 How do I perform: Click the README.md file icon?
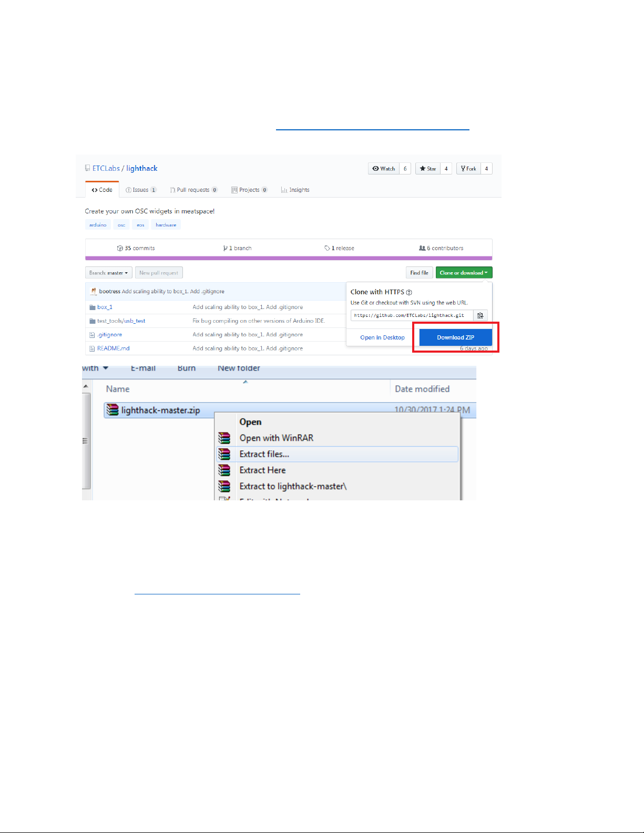click(92, 348)
